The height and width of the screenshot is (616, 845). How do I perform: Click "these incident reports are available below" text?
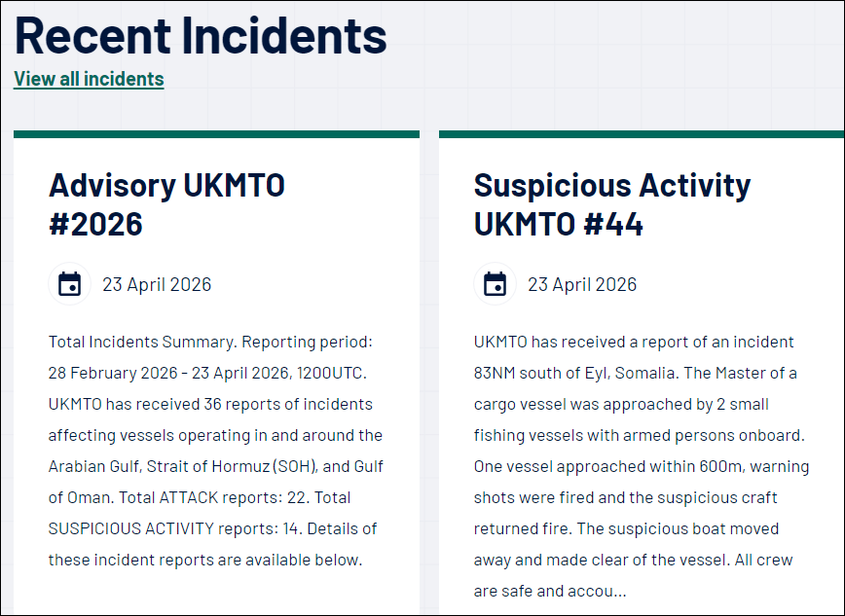pyautogui.click(x=204, y=560)
